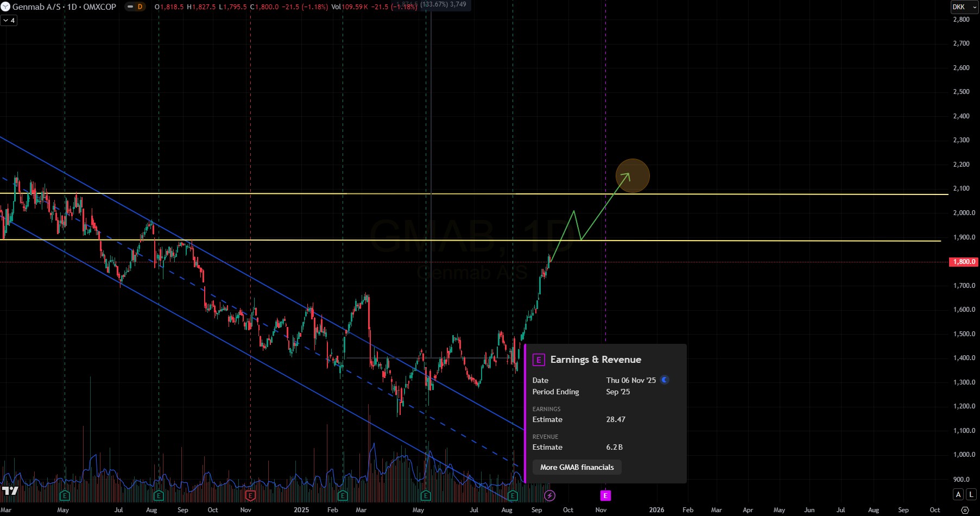This screenshot has height=516, width=980.
Task: Click the E icon in earnings tooltip
Action: point(539,360)
